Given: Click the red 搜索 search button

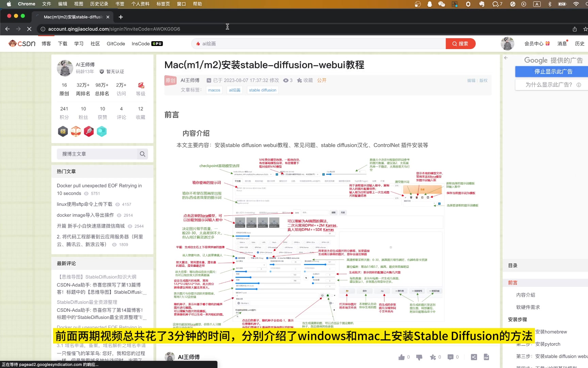Looking at the screenshot, I should [460, 44].
